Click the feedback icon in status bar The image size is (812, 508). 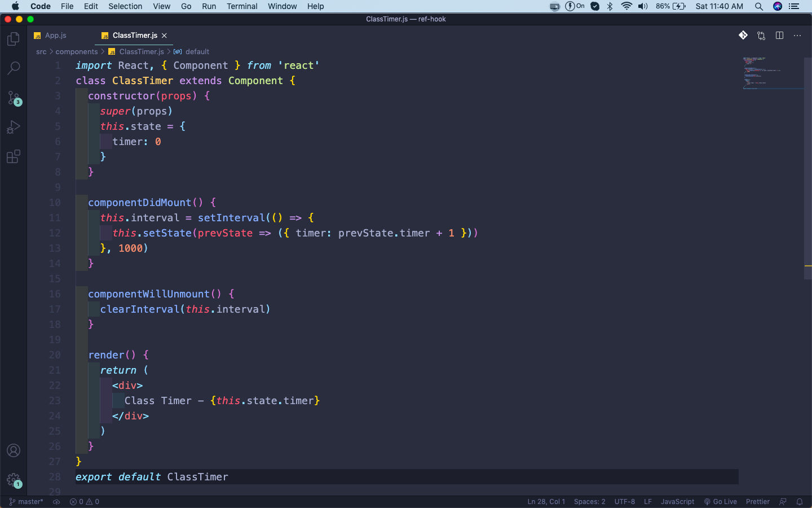pos(783,501)
